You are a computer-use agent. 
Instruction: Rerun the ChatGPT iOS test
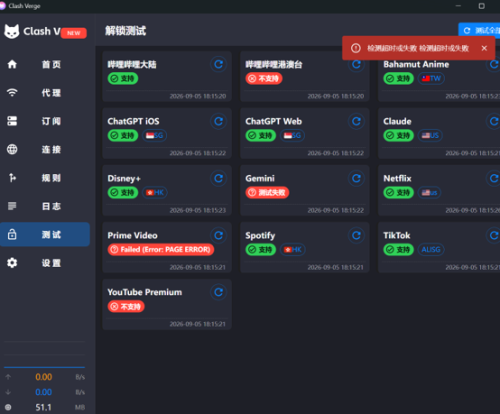[x=219, y=121]
